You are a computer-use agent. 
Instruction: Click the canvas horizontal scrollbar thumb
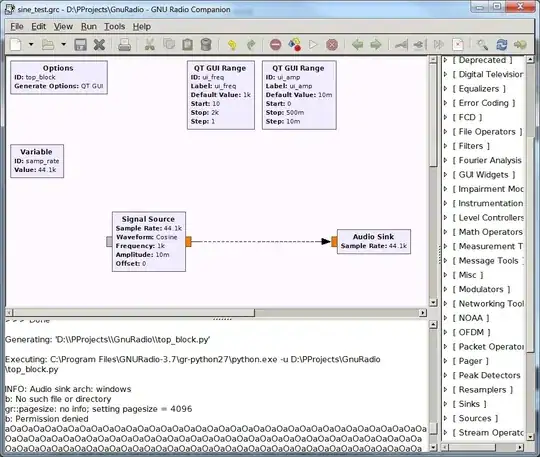tap(134, 313)
